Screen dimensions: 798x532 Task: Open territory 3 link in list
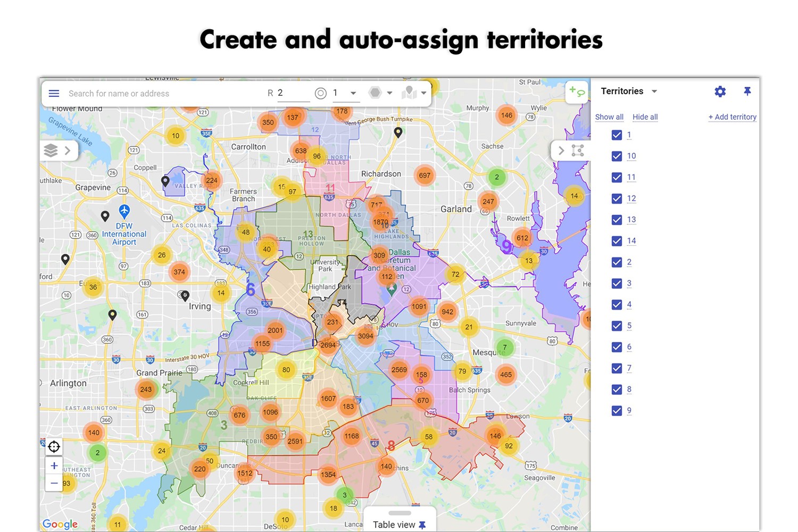click(x=629, y=284)
